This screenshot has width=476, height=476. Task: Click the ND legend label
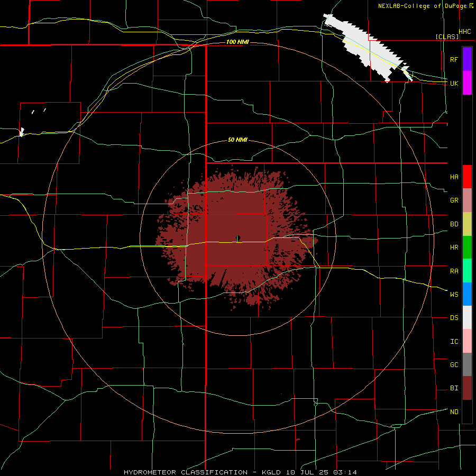pos(454,411)
